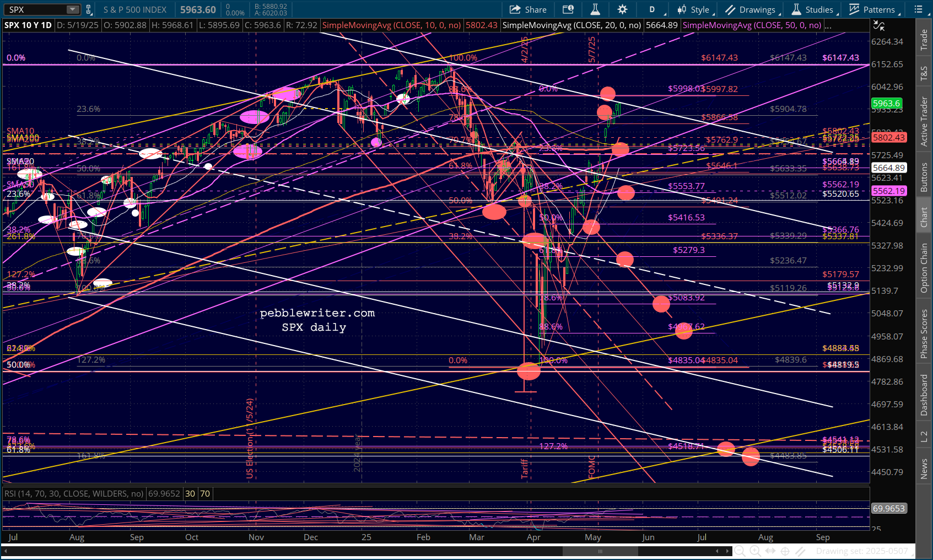Click the crosshair cursor icon
The image size is (933, 560).
coord(785,551)
